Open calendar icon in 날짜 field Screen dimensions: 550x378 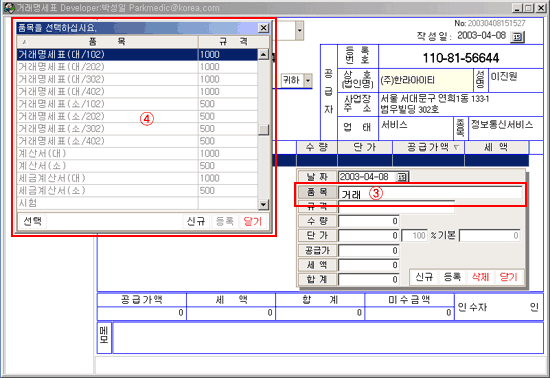[x=402, y=177]
